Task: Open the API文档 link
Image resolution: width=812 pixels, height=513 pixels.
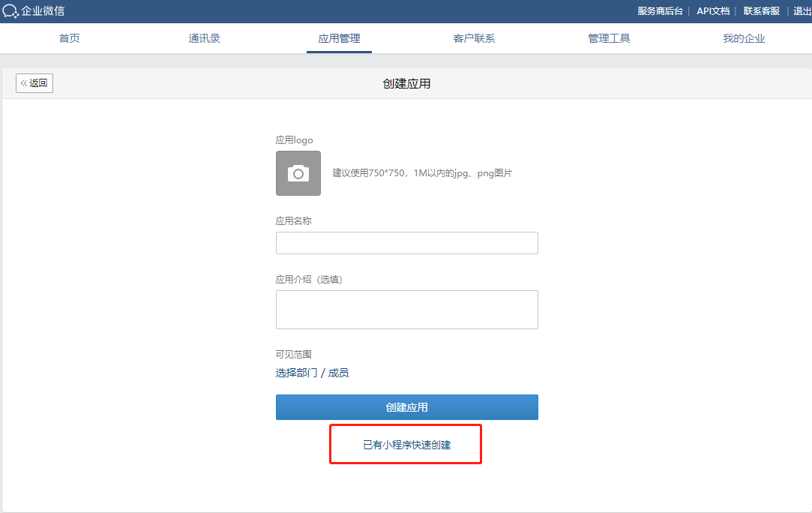Action: (x=713, y=11)
